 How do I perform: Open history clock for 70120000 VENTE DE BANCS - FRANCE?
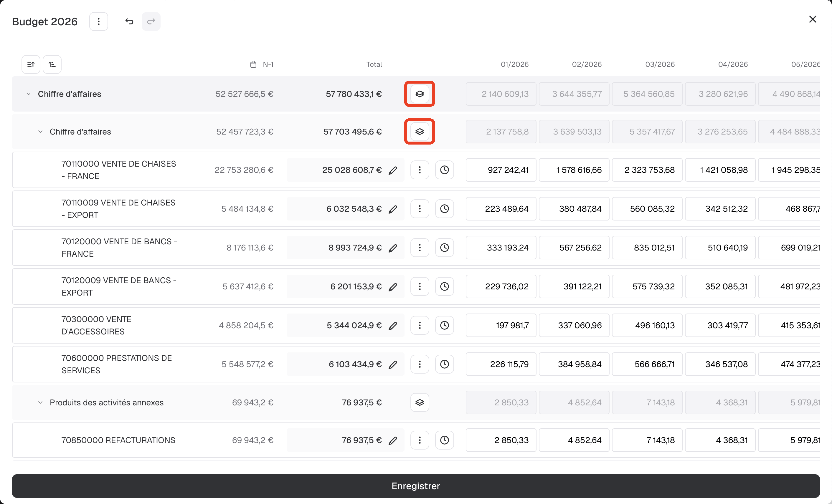444,248
